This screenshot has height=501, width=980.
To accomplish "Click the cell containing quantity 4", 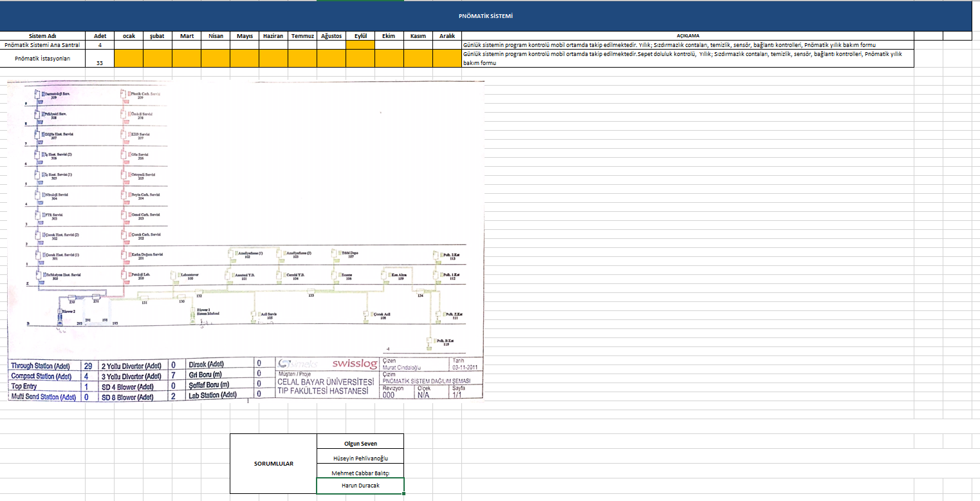I will pyautogui.click(x=100, y=45).
